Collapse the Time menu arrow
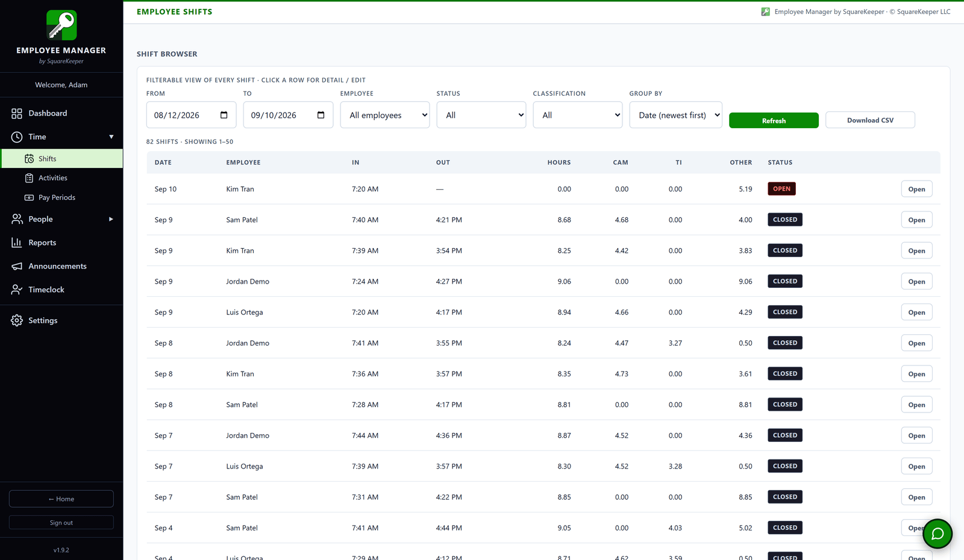 111,137
